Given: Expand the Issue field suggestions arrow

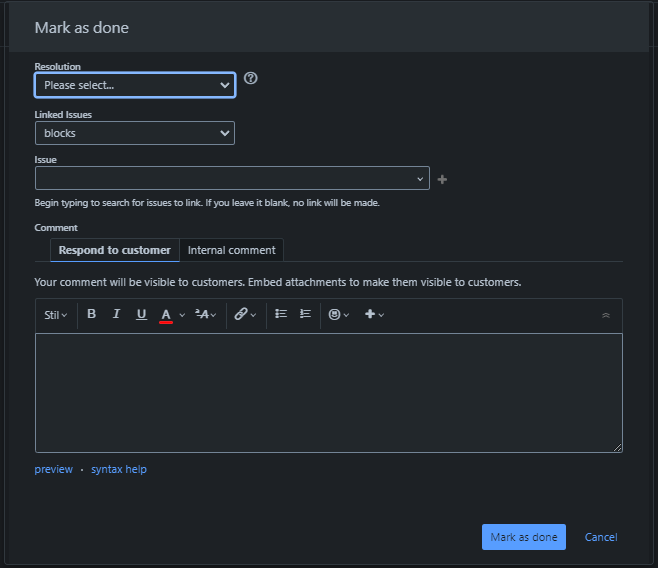Looking at the screenshot, I should pos(420,179).
